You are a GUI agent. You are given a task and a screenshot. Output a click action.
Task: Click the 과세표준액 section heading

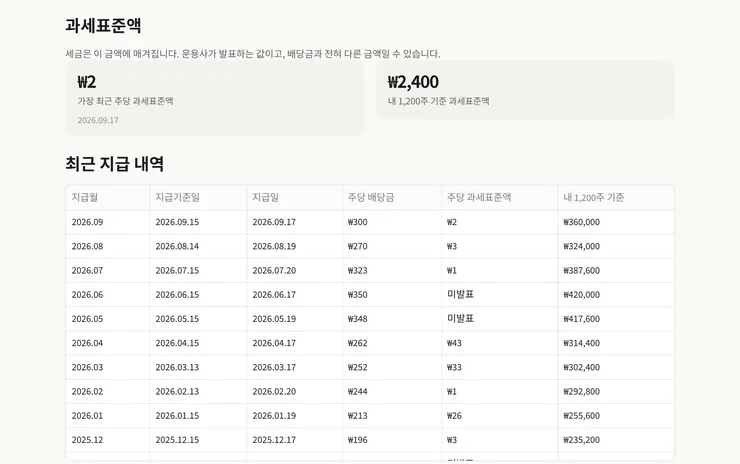click(103, 25)
